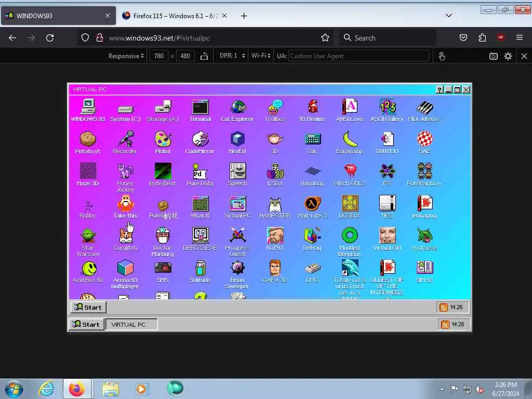Reload the current page

coord(50,37)
